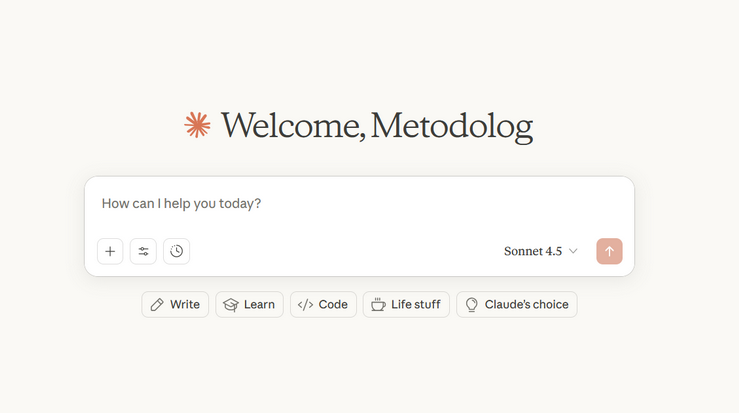Pick the Claude's choice text
This screenshot has width=739, height=413.
click(526, 305)
